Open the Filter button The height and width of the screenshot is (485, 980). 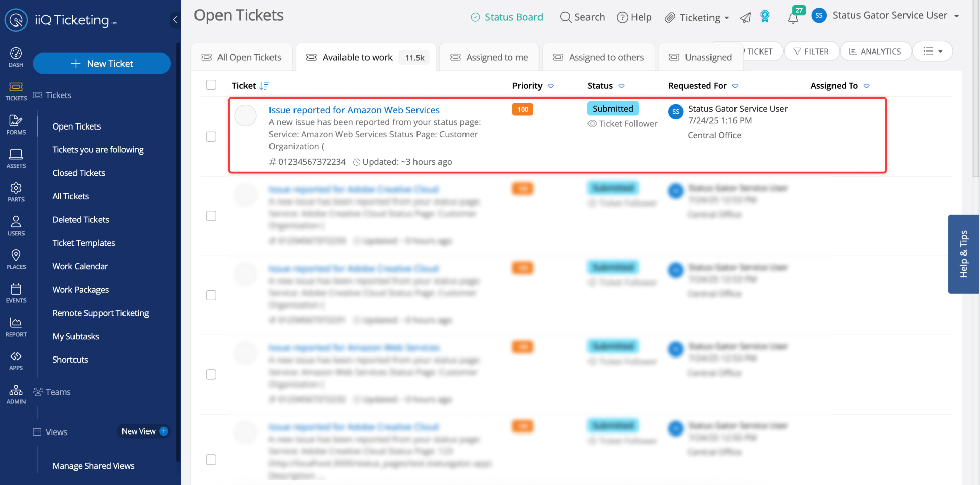(812, 51)
